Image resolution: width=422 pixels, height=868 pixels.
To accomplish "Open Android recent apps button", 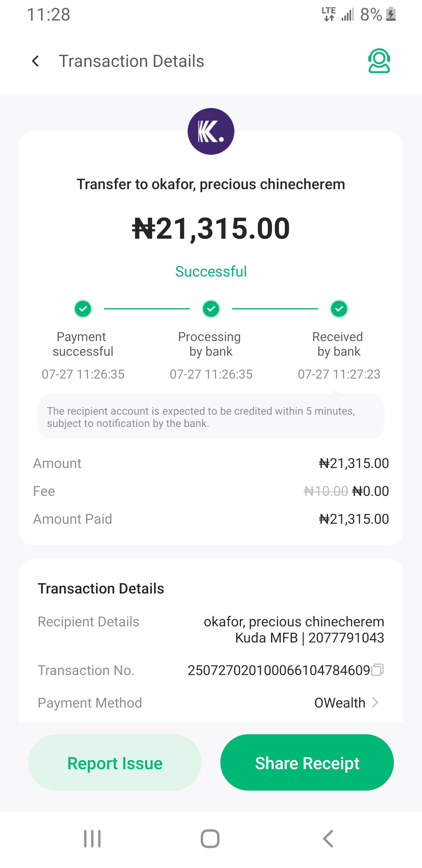I will pyautogui.click(x=92, y=838).
